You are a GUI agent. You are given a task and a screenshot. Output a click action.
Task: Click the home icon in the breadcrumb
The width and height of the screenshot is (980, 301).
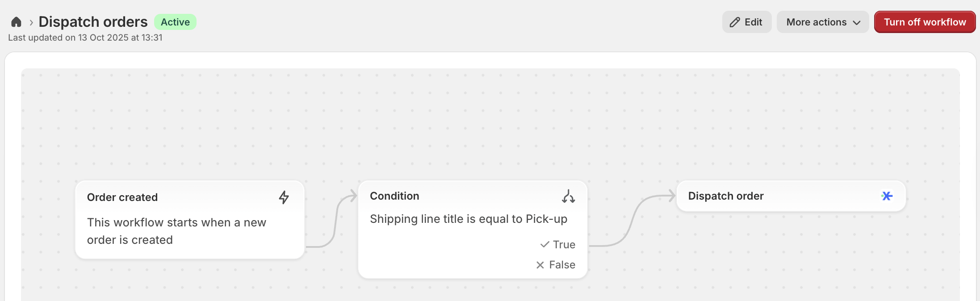click(x=17, y=22)
